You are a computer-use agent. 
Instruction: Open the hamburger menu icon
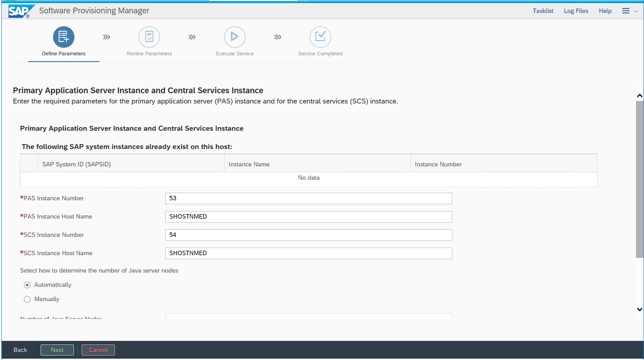tap(626, 11)
